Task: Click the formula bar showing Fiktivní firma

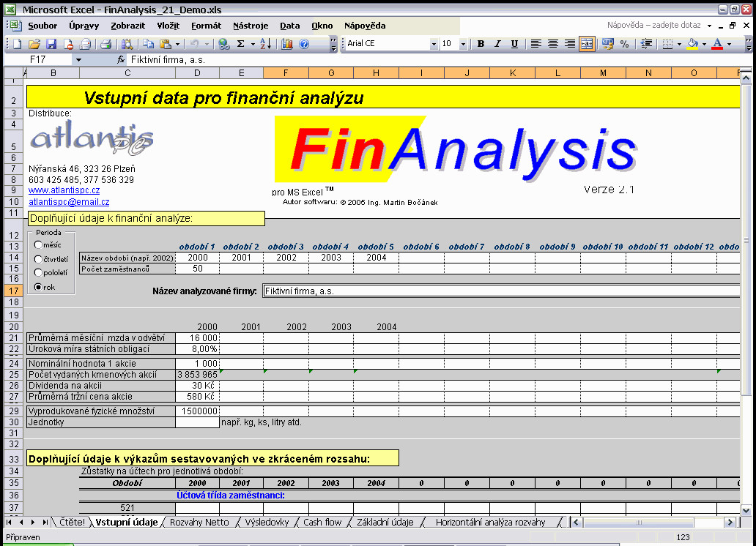Action: point(434,60)
